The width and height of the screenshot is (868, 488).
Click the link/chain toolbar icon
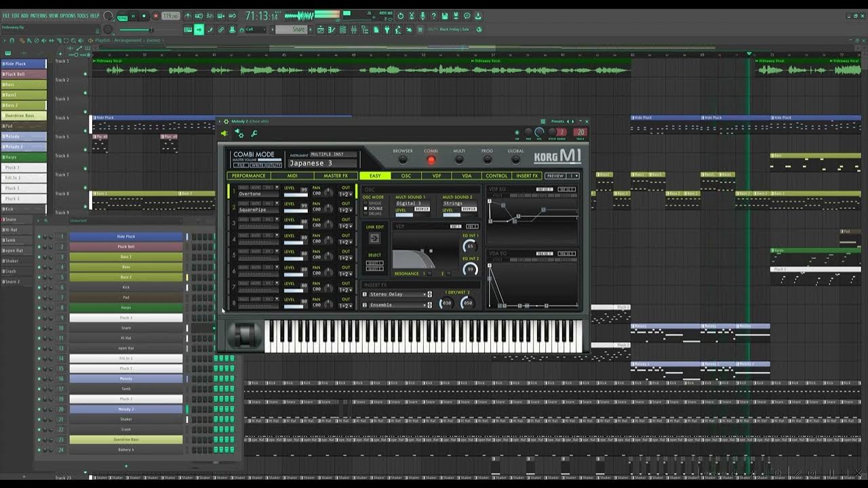click(x=221, y=29)
